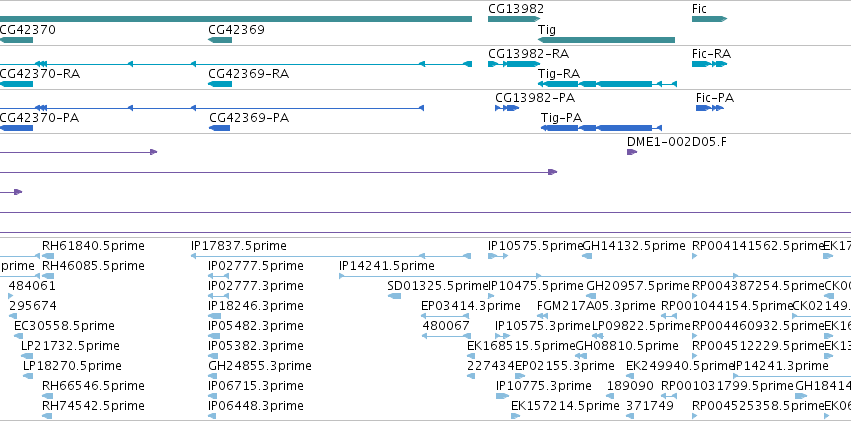Open the LP21732.5prime EST label

point(70,346)
